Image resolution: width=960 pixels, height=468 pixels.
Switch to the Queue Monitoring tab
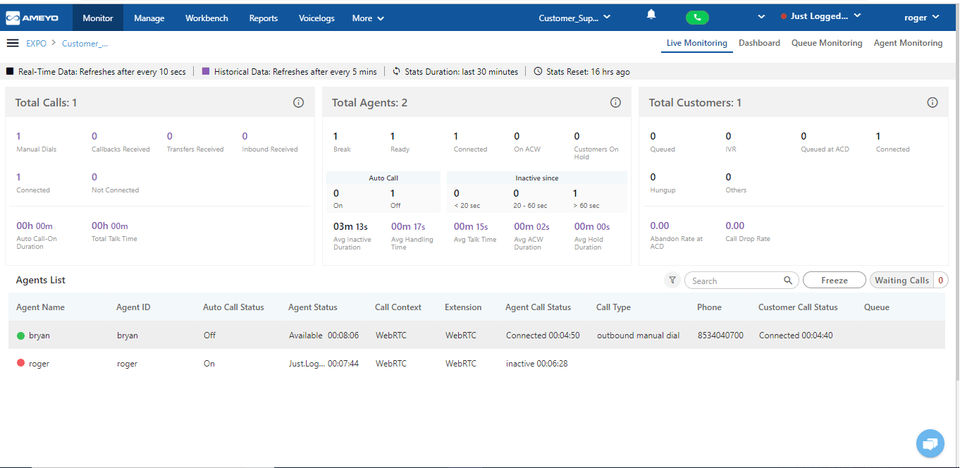(x=826, y=43)
